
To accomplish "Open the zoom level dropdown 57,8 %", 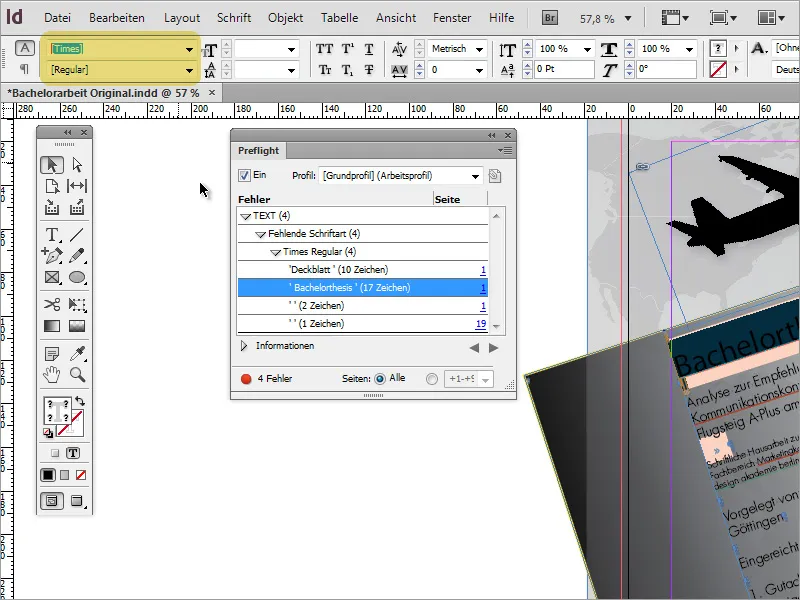I will pos(628,19).
